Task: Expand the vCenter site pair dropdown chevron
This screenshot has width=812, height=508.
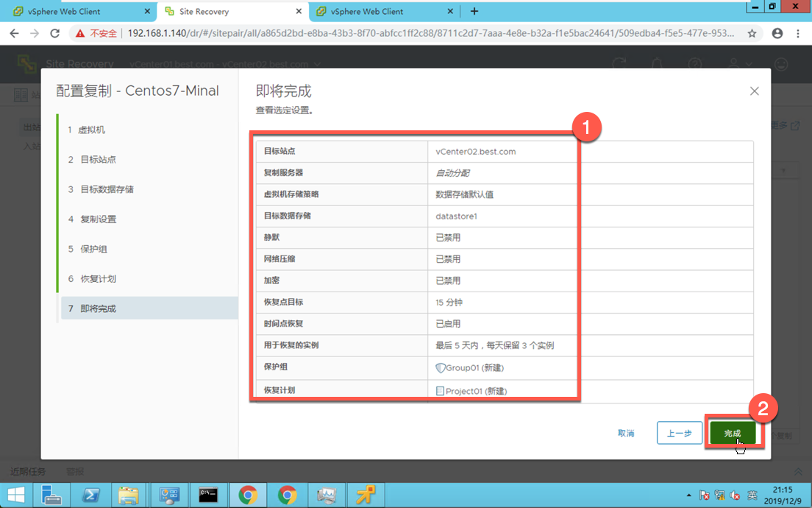Action: coord(317,64)
